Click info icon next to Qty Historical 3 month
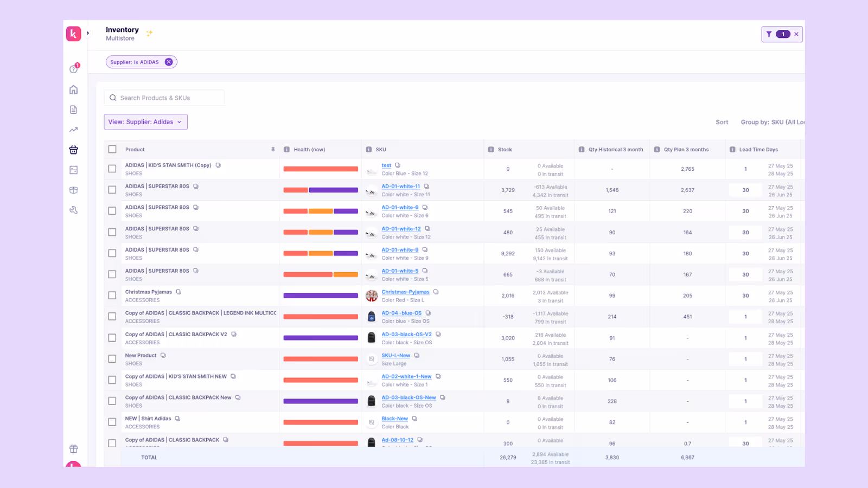The height and width of the screenshot is (488, 868). (x=582, y=150)
